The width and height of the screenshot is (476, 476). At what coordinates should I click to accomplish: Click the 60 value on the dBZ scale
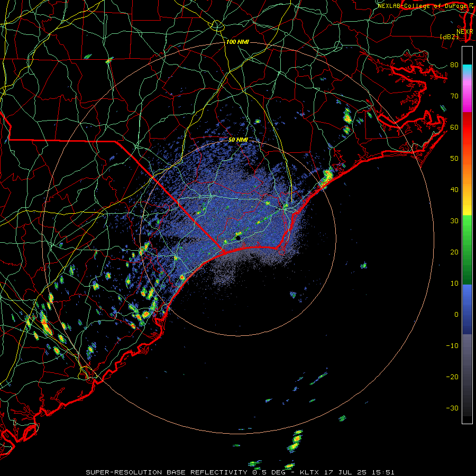[x=454, y=127]
